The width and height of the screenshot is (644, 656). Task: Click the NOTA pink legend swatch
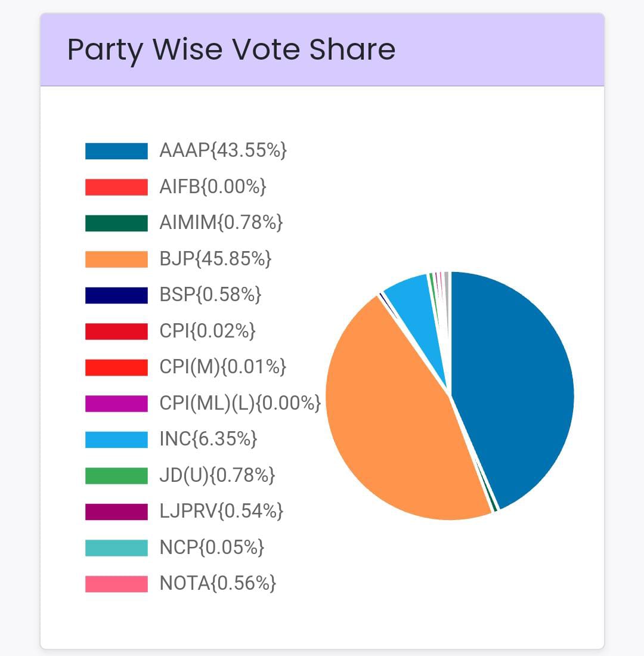[x=116, y=583]
